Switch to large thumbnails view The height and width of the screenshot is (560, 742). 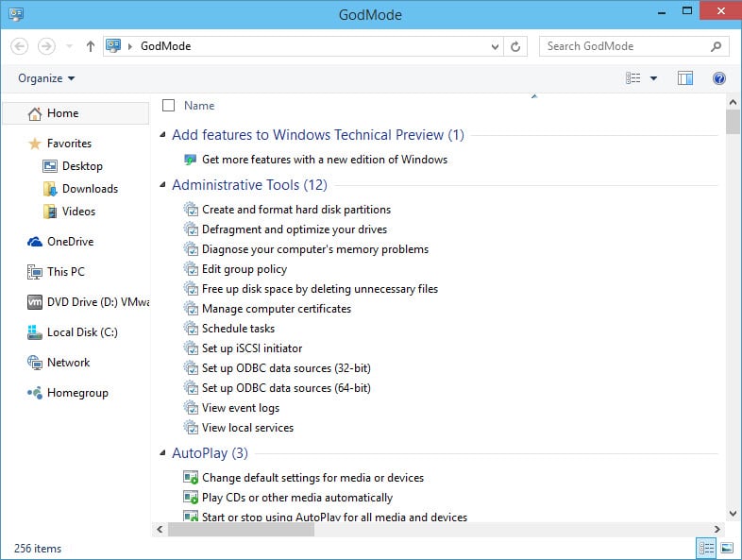[727, 548]
